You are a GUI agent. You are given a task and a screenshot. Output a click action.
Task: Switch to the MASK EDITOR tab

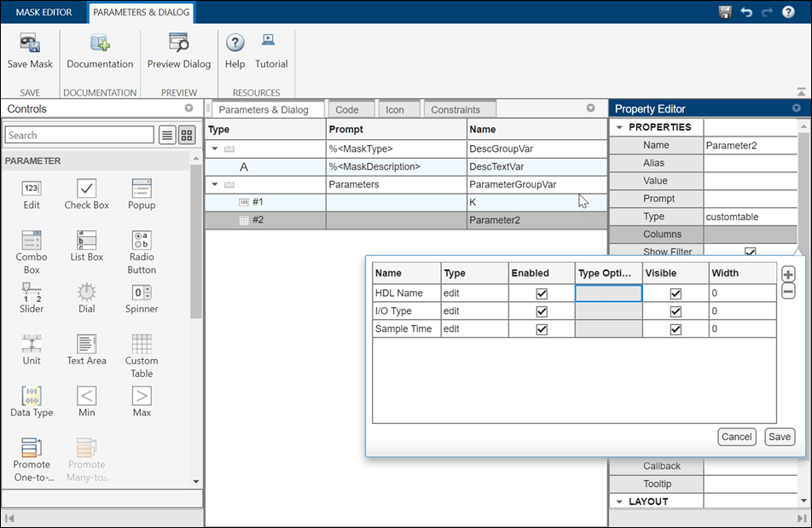[x=44, y=12]
